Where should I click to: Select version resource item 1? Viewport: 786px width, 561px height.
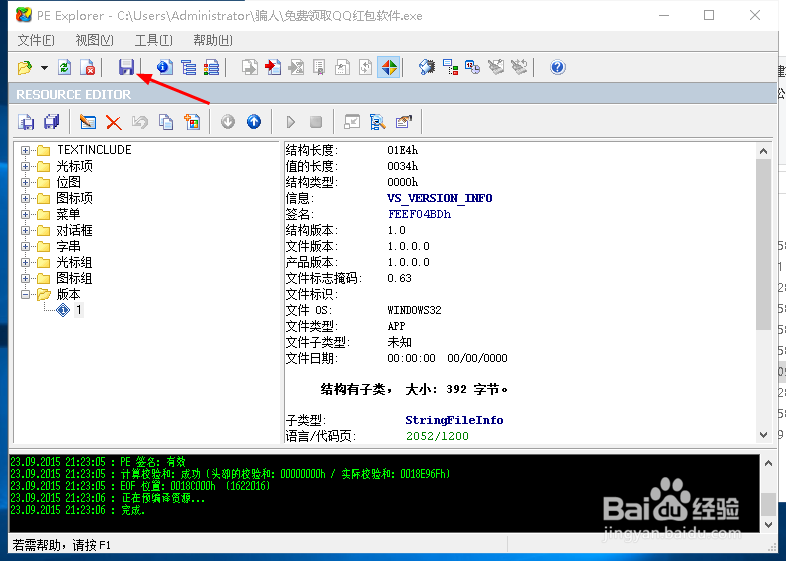78,310
